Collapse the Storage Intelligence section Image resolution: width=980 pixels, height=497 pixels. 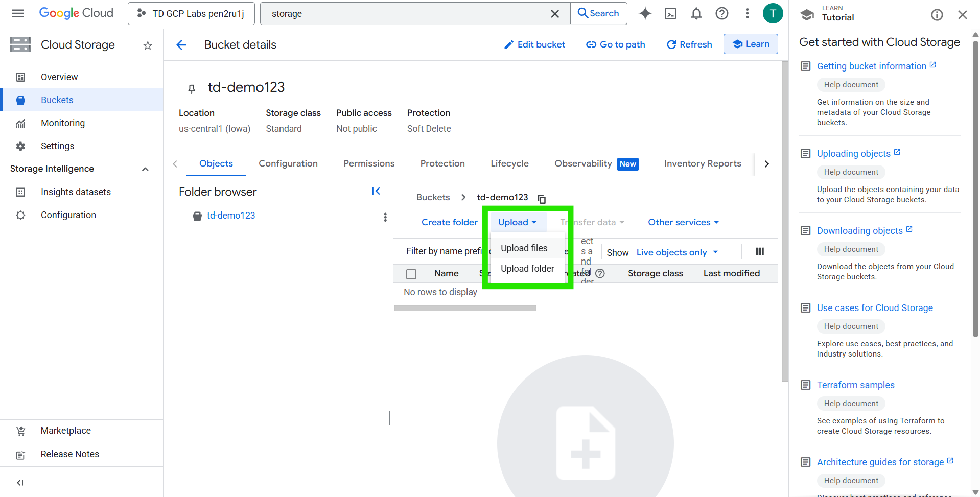click(145, 169)
